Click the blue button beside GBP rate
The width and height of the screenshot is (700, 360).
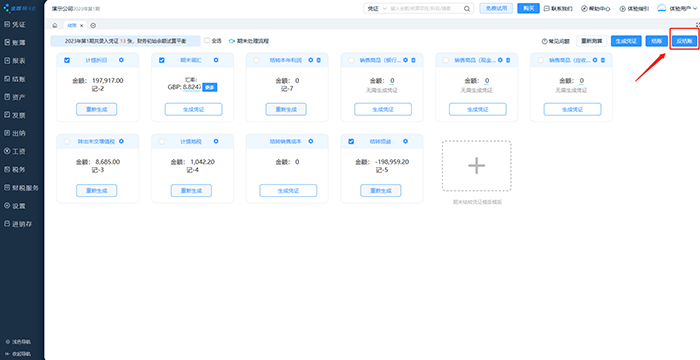(210, 87)
